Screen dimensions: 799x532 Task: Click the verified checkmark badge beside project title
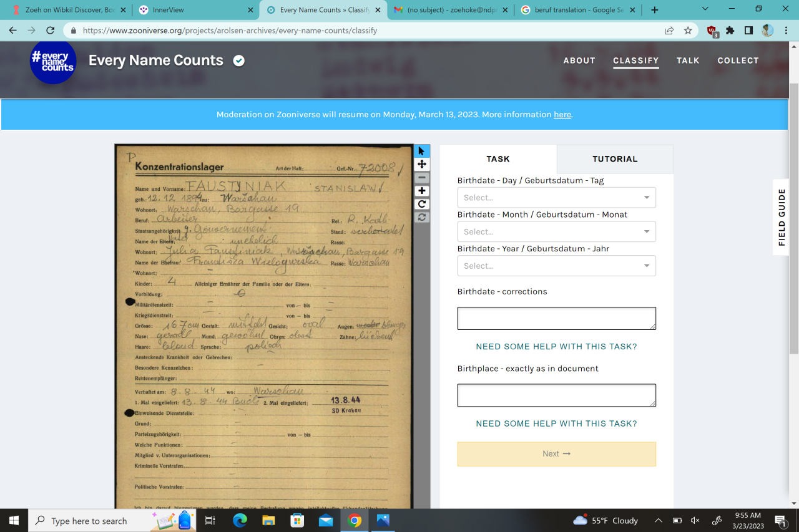(238, 60)
